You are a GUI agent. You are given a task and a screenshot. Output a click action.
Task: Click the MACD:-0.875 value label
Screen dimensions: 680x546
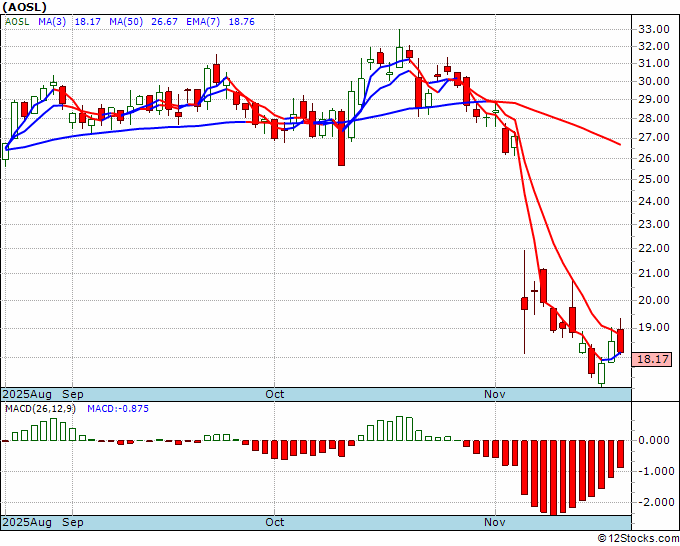tap(118, 409)
